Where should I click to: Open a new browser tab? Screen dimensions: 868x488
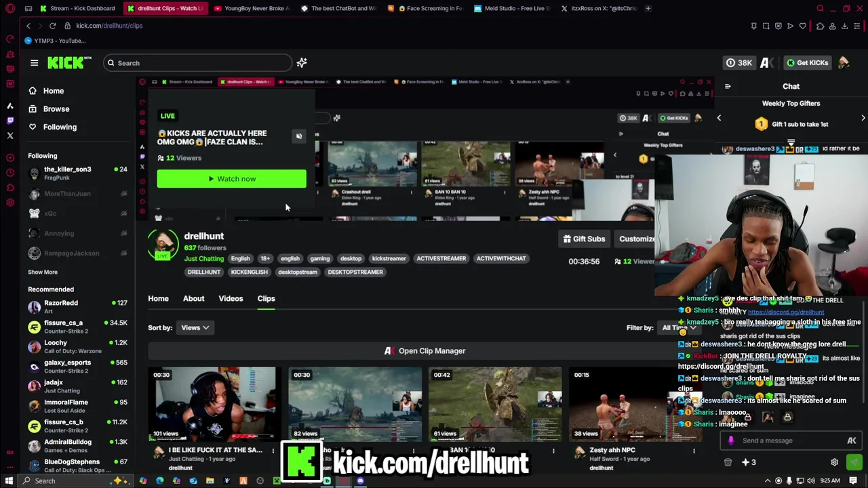648,8
